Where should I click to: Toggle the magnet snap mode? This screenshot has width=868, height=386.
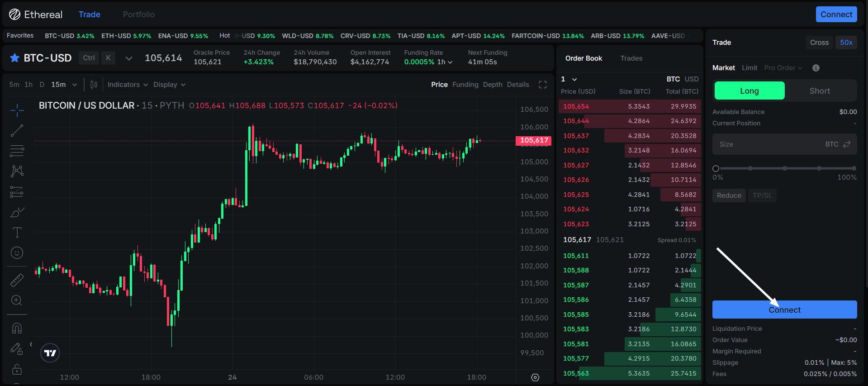click(x=17, y=328)
